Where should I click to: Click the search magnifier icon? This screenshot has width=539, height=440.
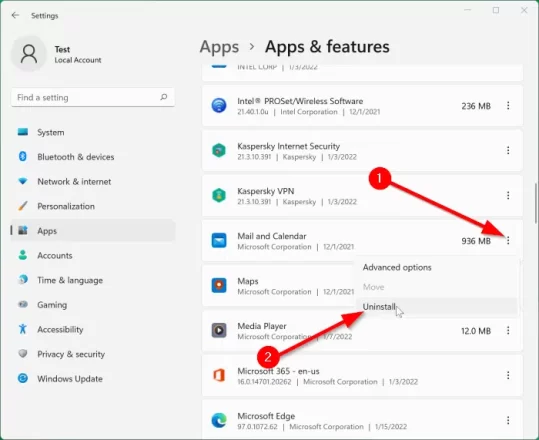click(x=164, y=97)
